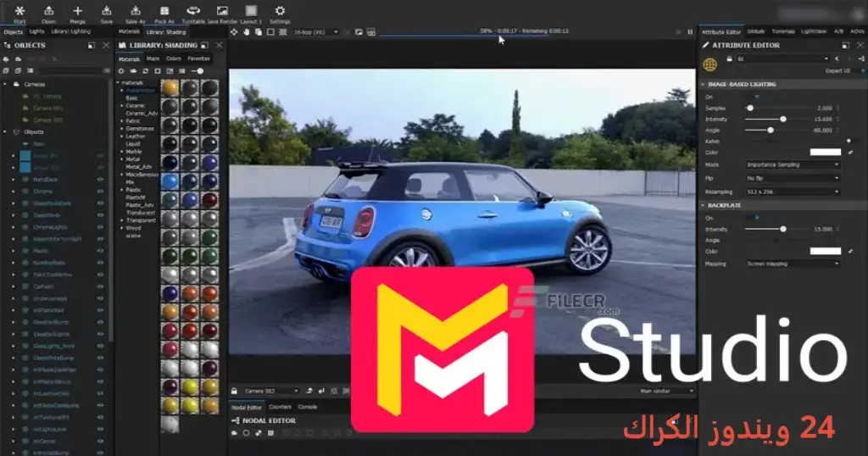
Task: Adjust the IBL Angle slider
Action: click(x=775, y=130)
